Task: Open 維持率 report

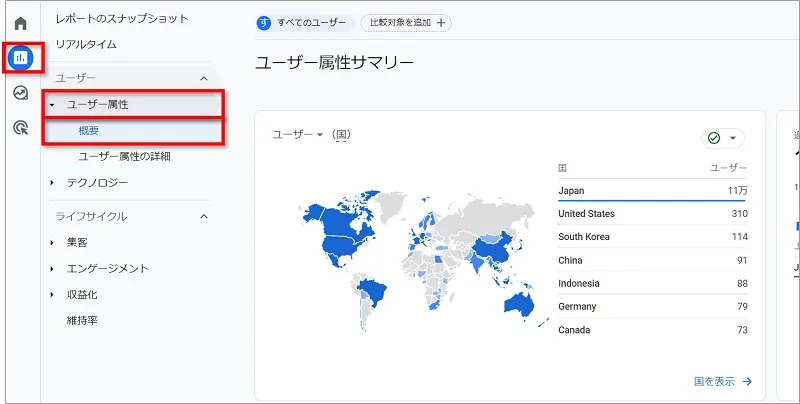Action: point(82,321)
